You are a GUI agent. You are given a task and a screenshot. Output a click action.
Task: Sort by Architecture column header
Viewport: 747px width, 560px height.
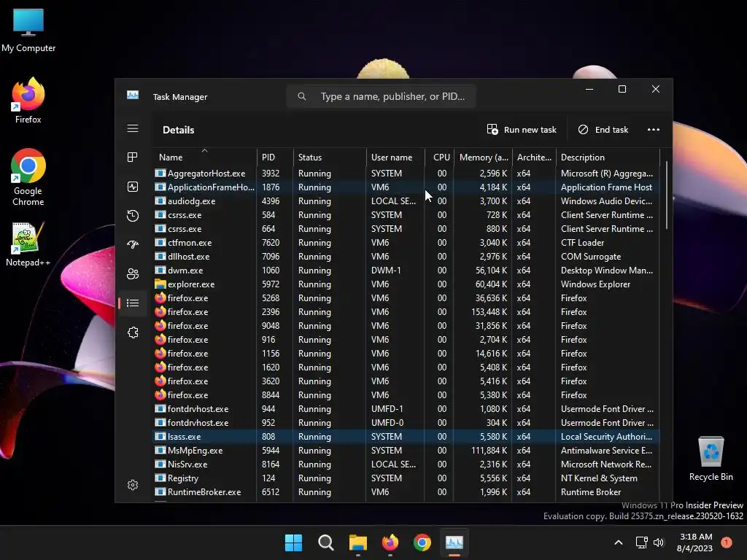tap(534, 157)
